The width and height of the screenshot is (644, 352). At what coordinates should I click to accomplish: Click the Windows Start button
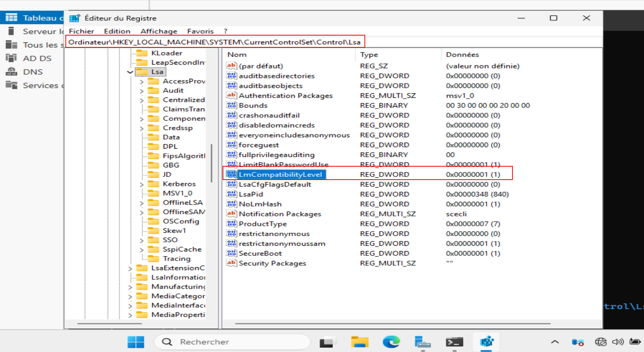point(136,342)
